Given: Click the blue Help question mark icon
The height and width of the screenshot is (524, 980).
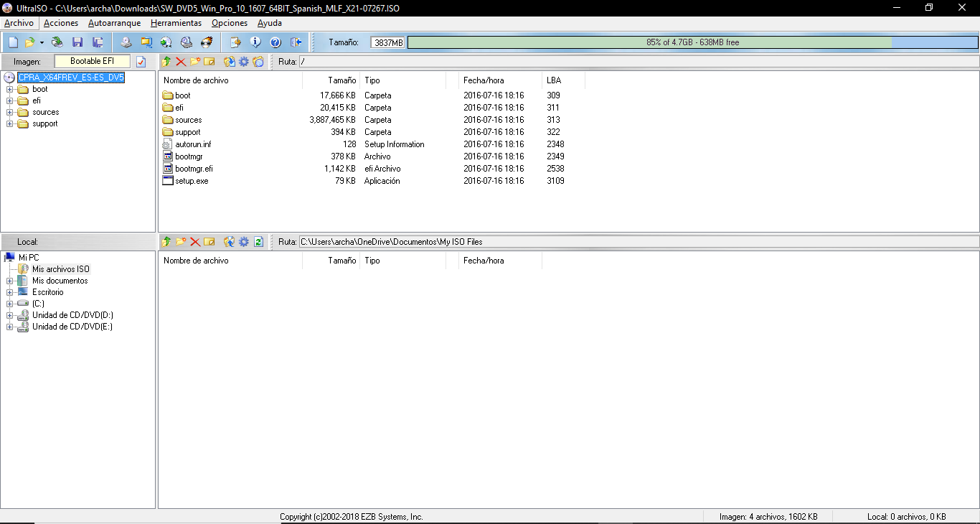Looking at the screenshot, I should [x=275, y=42].
